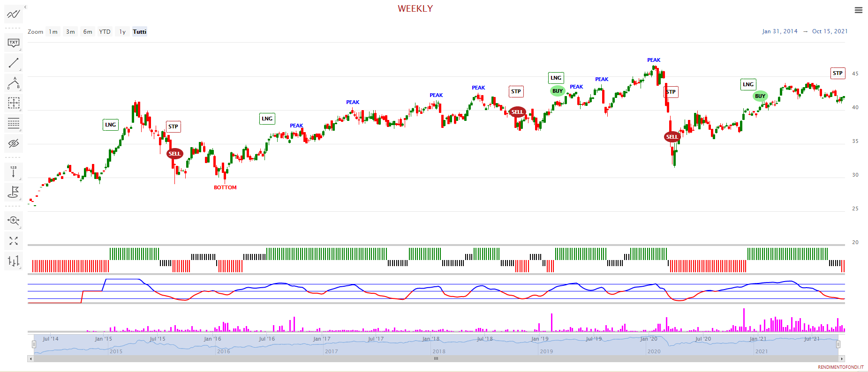Viewport: 868px width, 372px height.
Task: Collapse the stock tools sidebar arrow
Action: [x=25, y=7]
